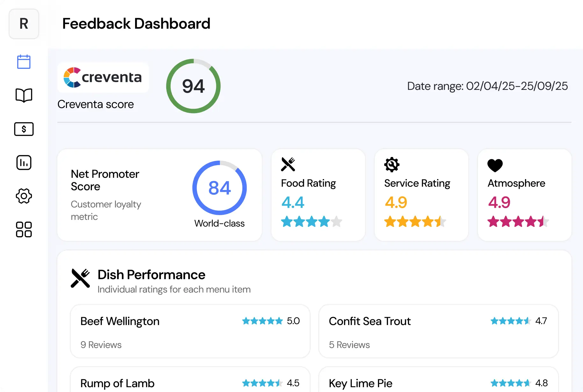Click the Net Promoter Score 84 ring
The width and height of the screenshot is (583, 392).
point(220,188)
